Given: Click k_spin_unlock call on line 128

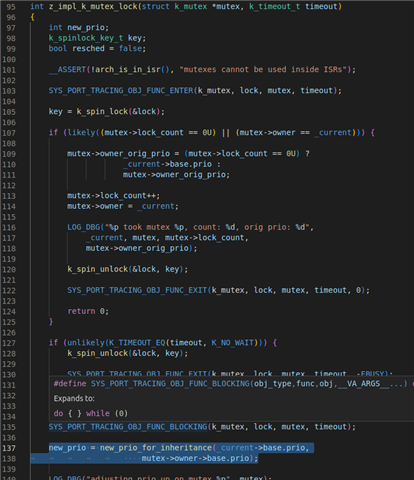Looking at the screenshot, I should [x=98, y=353].
